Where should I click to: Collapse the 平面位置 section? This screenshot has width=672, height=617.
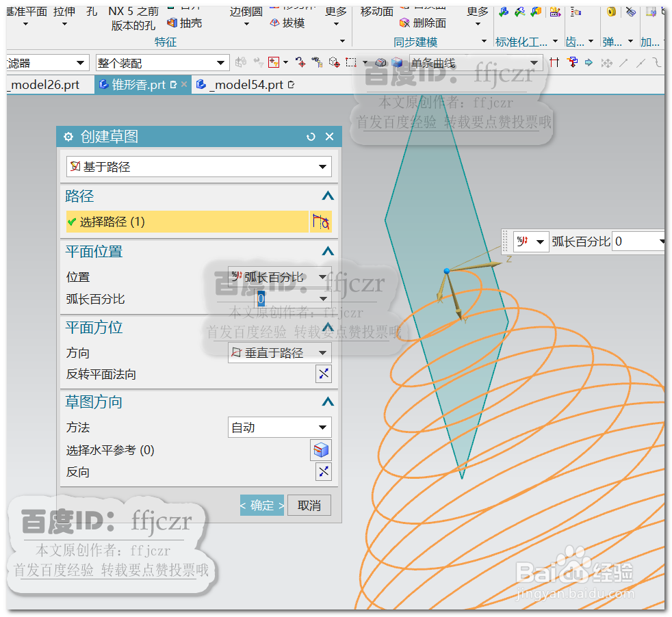click(327, 252)
